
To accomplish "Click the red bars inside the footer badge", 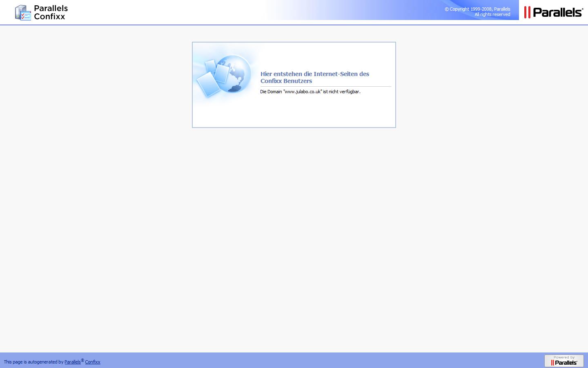I will (552, 363).
